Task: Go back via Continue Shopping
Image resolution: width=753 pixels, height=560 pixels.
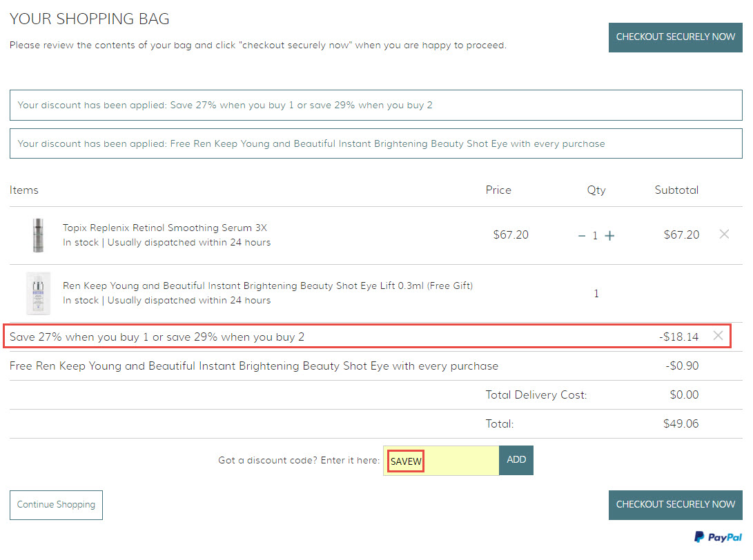Action: point(56,505)
